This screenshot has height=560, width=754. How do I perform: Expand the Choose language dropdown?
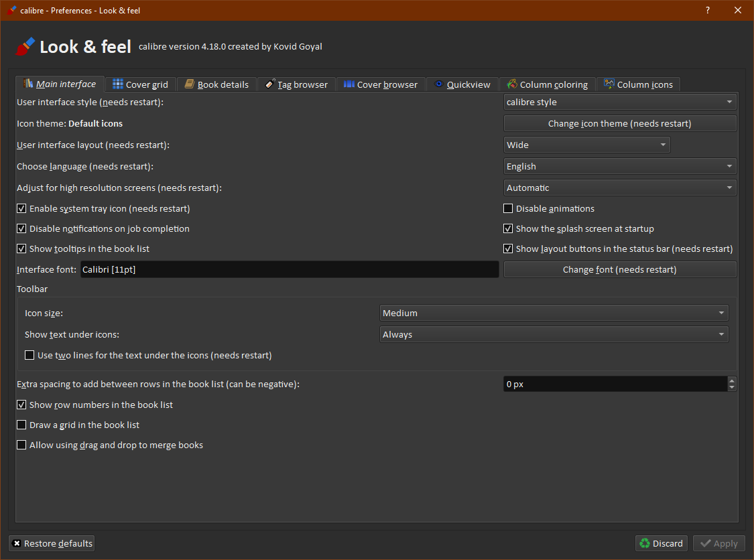[619, 167]
